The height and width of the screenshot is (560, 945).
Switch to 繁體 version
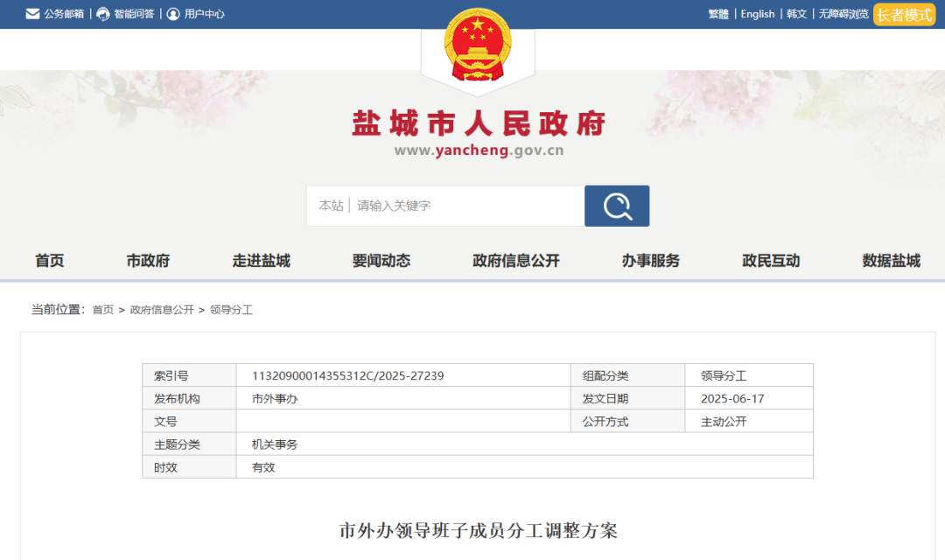click(x=718, y=14)
